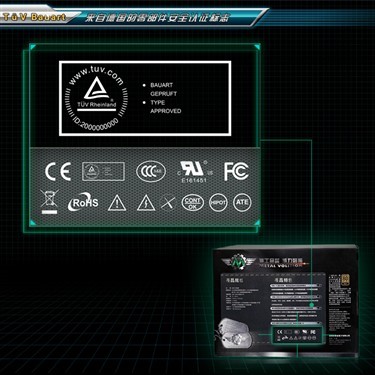Click the UL E161451 logo

pyautogui.click(x=194, y=172)
